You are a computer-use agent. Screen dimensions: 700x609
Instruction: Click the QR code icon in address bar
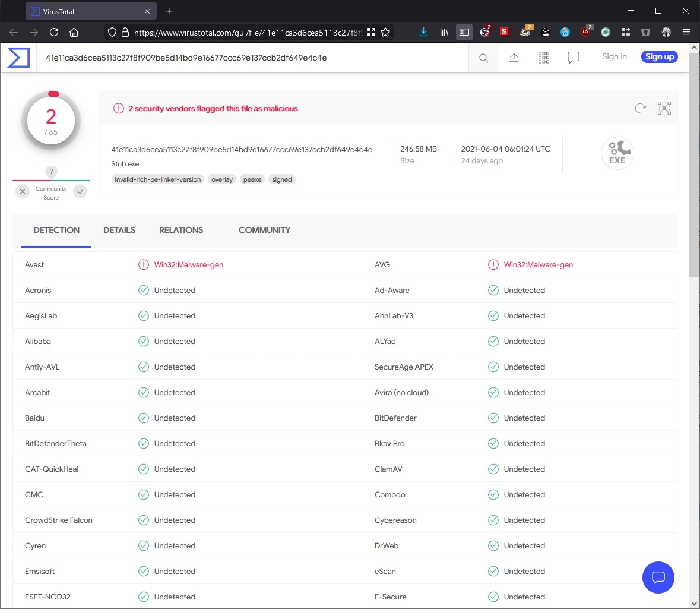(x=371, y=32)
